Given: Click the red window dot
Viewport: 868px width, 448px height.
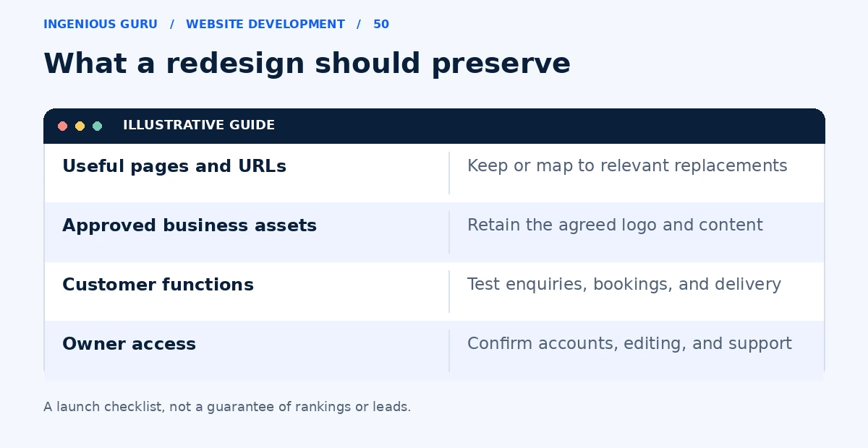Looking at the screenshot, I should tap(63, 126).
